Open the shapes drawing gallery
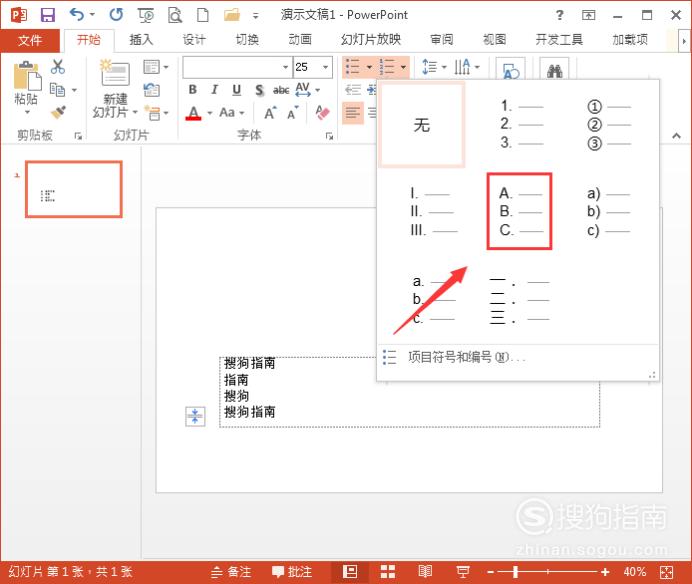 [511, 71]
